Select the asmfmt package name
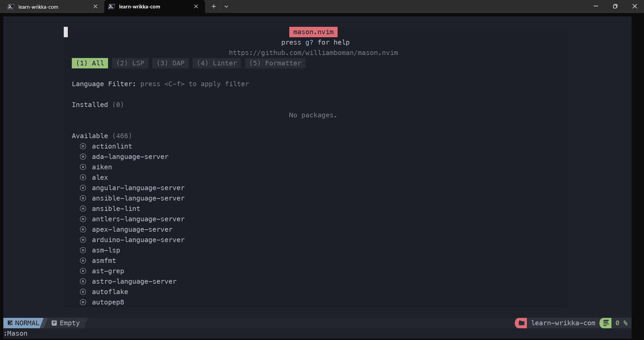The width and height of the screenshot is (644, 340). click(104, 261)
